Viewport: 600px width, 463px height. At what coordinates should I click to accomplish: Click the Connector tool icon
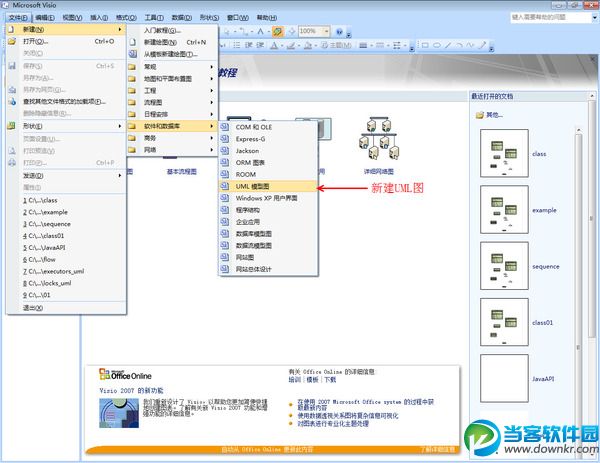[x=243, y=31]
